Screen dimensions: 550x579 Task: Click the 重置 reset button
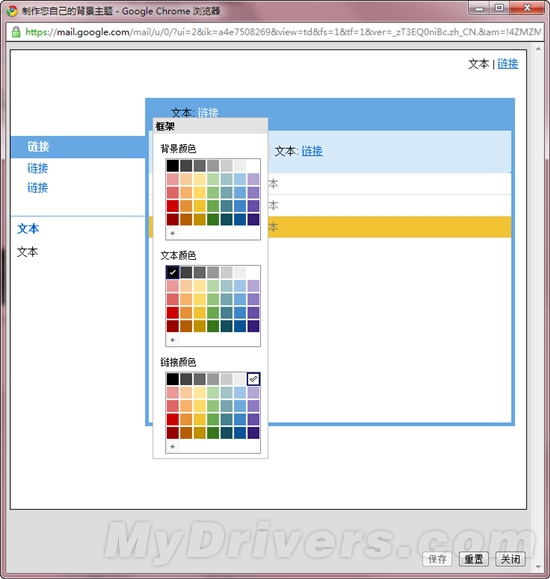[474, 559]
